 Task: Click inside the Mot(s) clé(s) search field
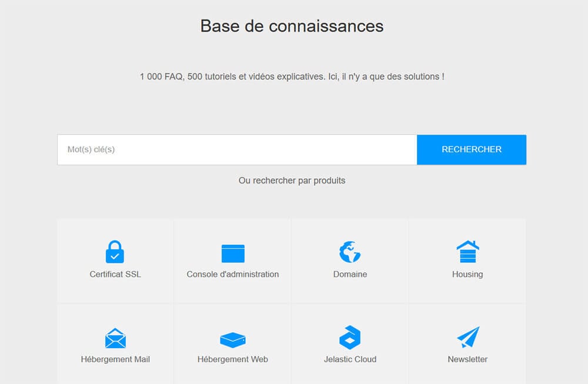click(x=235, y=149)
